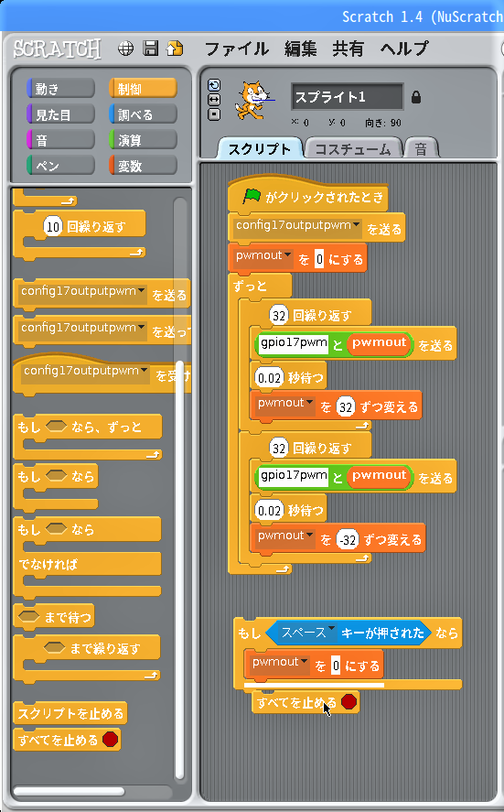The height and width of the screenshot is (812, 504).
Task: Click the すべてを止める block in the palette
Action: tap(67, 740)
